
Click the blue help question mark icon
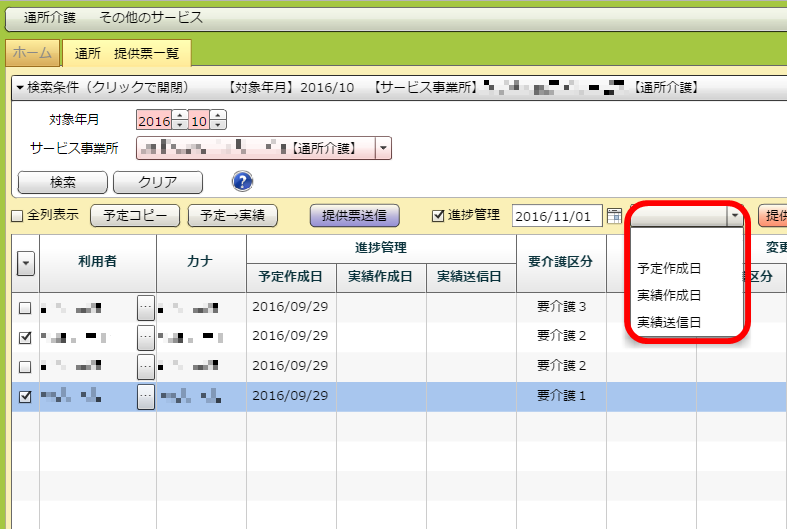(x=242, y=181)
